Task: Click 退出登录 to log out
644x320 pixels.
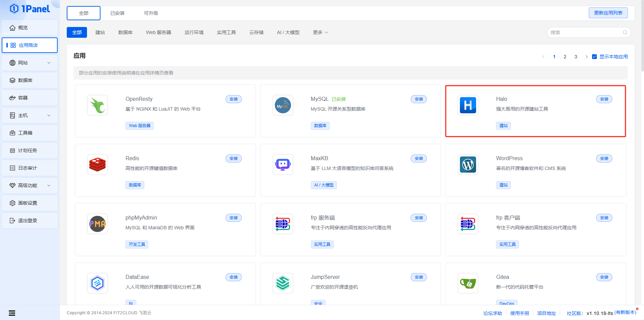Action: click(30, 221)
